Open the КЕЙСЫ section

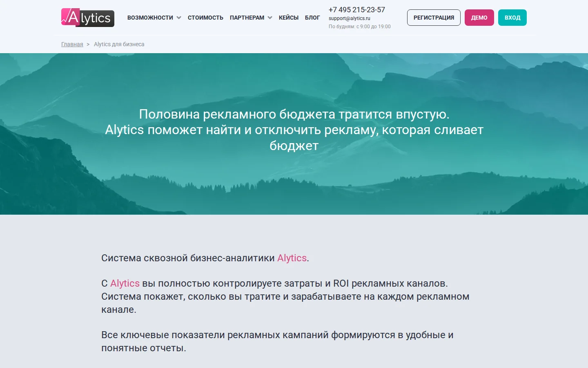(289, 18)
